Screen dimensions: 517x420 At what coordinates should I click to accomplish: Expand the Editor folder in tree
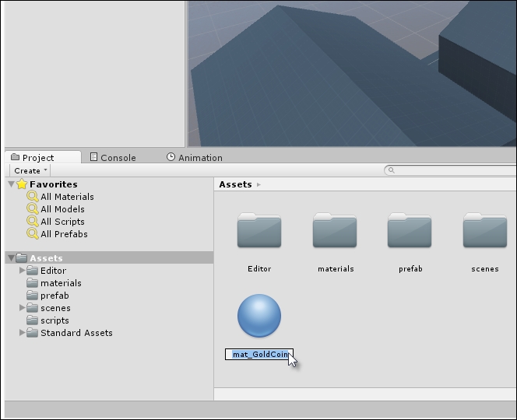tap(22, 271)
